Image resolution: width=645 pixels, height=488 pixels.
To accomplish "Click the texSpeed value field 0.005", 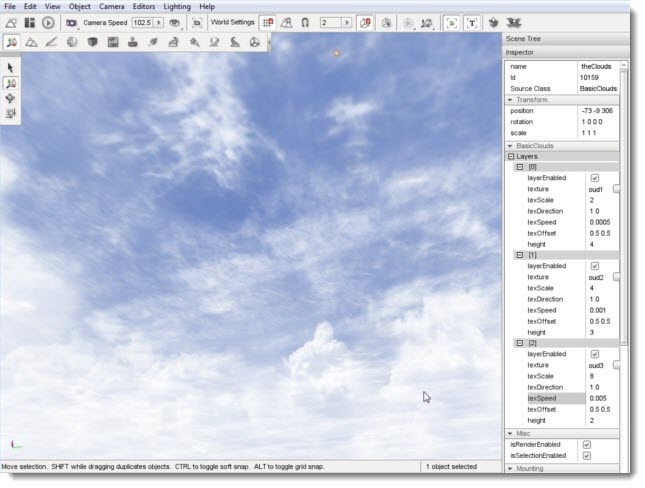I will coord(600,398).
